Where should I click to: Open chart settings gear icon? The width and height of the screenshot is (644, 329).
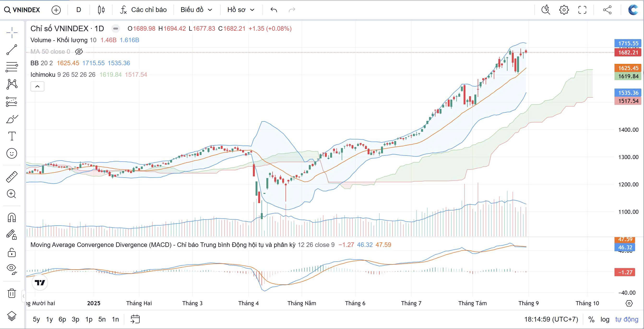(x=564, y=10)
